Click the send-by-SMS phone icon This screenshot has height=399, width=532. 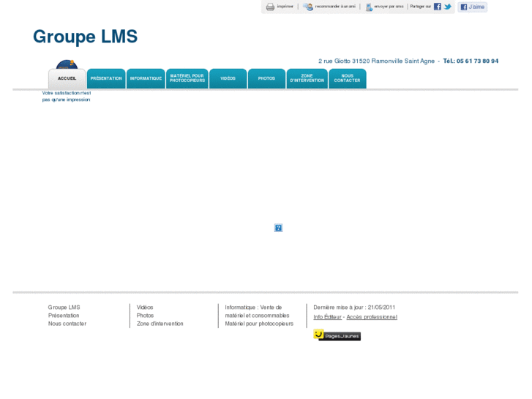369,7
